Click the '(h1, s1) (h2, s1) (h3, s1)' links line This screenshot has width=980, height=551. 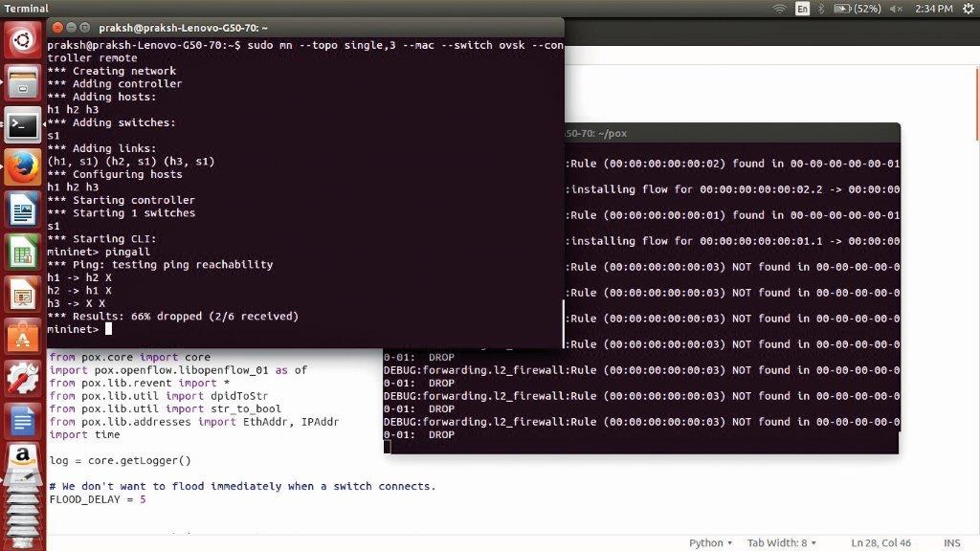click(x=131, y=161)
